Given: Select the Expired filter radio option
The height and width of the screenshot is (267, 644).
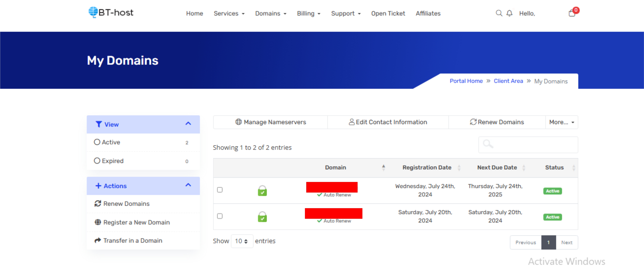Looking at the screenshot, I should [x=97, y=161].
